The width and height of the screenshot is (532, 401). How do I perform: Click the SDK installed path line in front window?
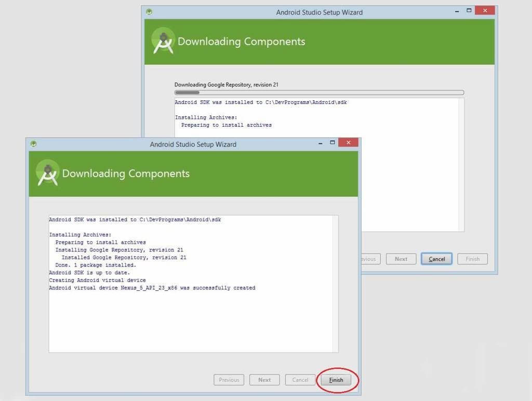click(135, 220)
